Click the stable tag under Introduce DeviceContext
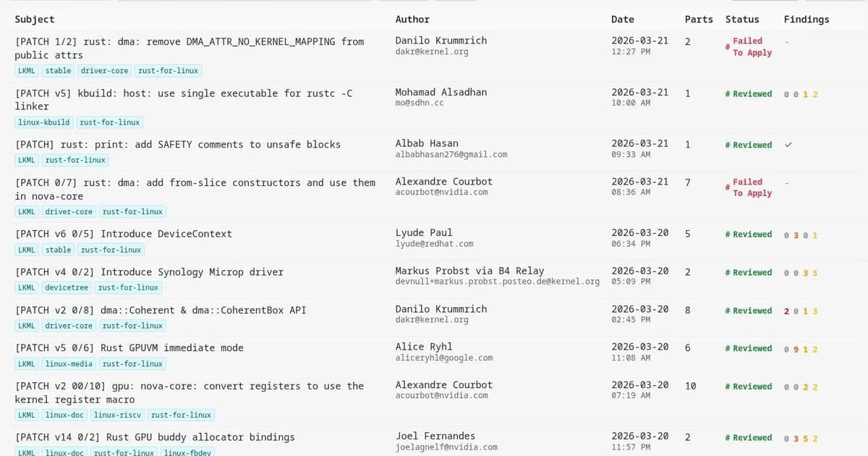The image size is (868, 456). coord(58,250)
